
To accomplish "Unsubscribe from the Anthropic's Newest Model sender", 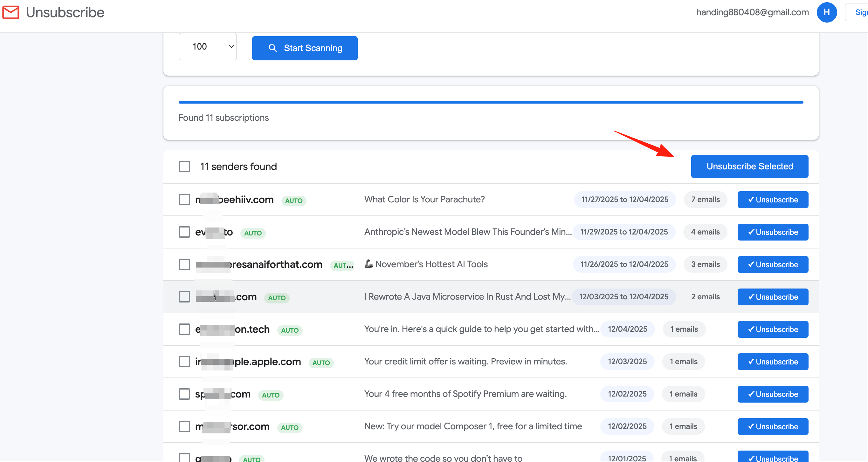I will (x=773, y=232).
